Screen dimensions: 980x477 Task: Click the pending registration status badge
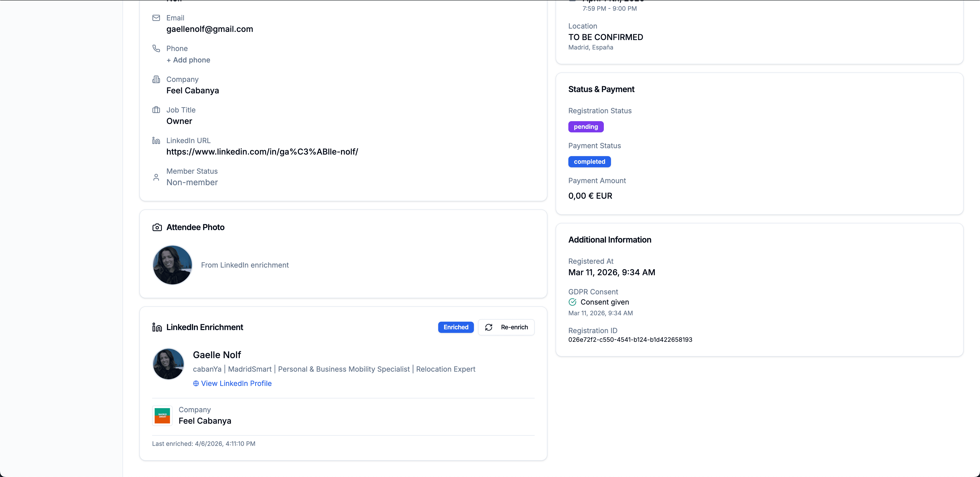585,127
